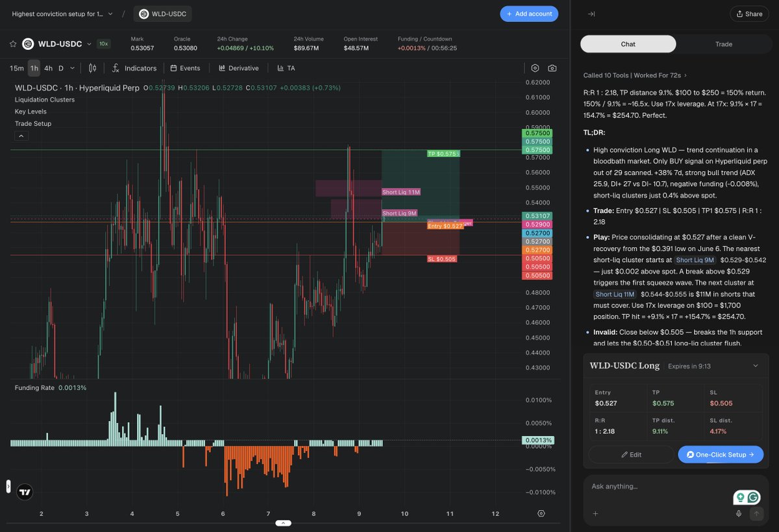
Task: Click the 'Short Liq 9M' cluster on the chart
Action: (399, 213)
